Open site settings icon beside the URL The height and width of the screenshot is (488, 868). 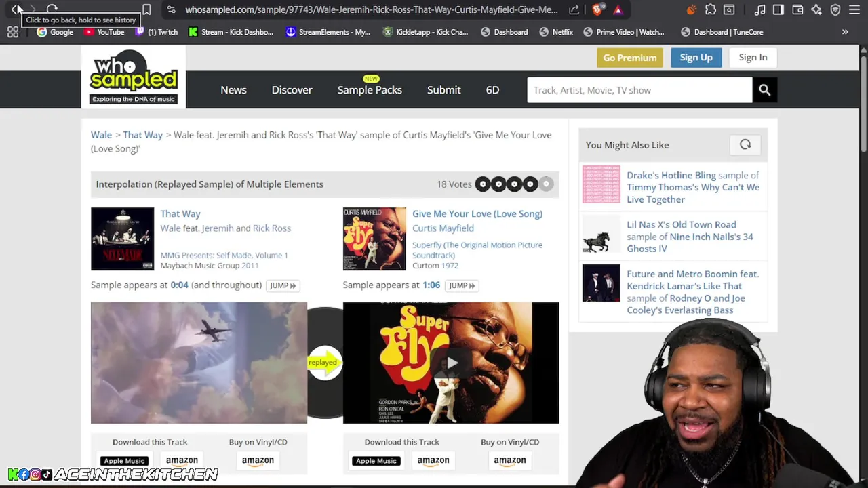(x=171, y=9)
